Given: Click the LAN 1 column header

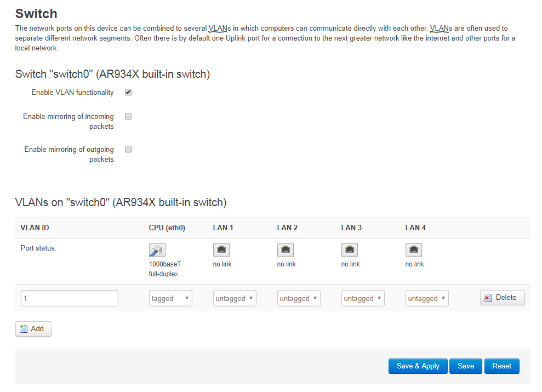Looking at the screenshot, I should 223,228.
